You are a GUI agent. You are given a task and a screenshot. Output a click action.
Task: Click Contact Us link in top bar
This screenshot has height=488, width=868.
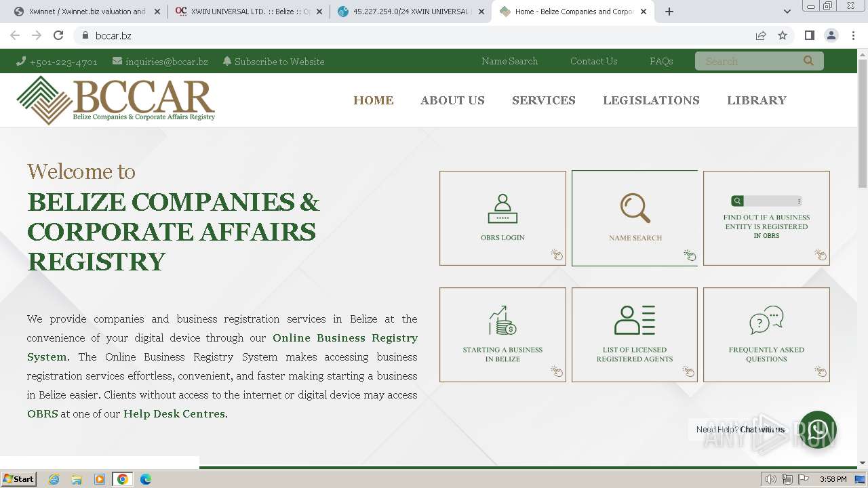593,61
